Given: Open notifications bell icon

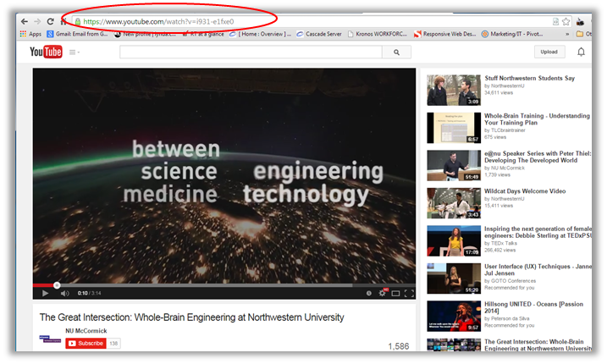Looking at the screenshot, I should [581, 52].
